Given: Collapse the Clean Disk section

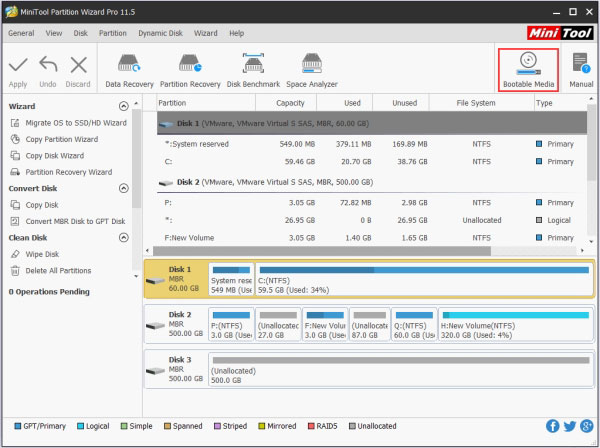Looking at the screenshot, I should tap(124, 238).
